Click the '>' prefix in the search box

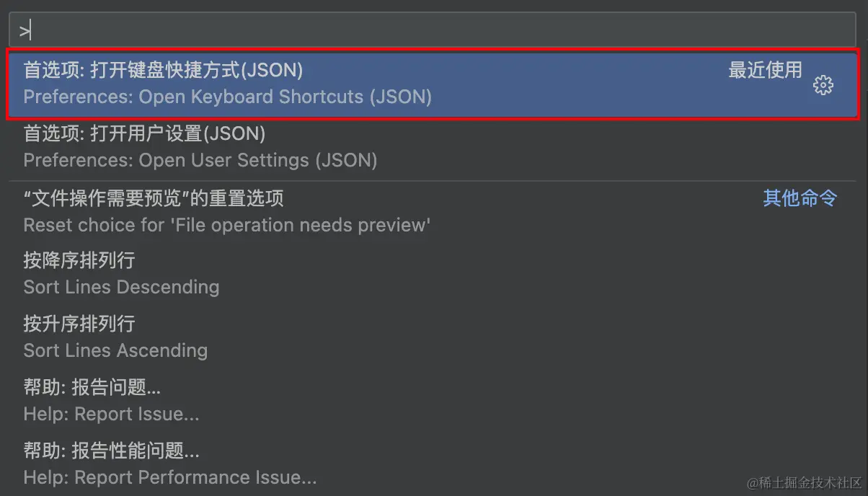pyautogui.click(x=24, y=30)
